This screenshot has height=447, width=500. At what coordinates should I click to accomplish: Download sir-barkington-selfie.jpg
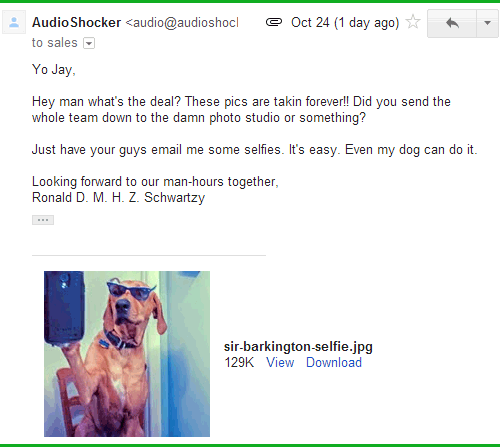(x=334, y=362)
